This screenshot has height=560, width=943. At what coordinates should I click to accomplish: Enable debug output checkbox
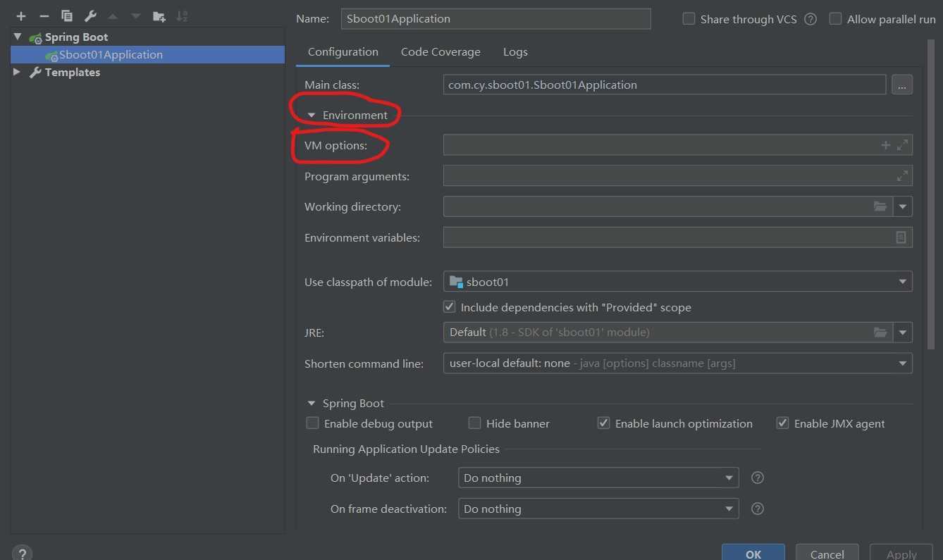tap(312, 423)
